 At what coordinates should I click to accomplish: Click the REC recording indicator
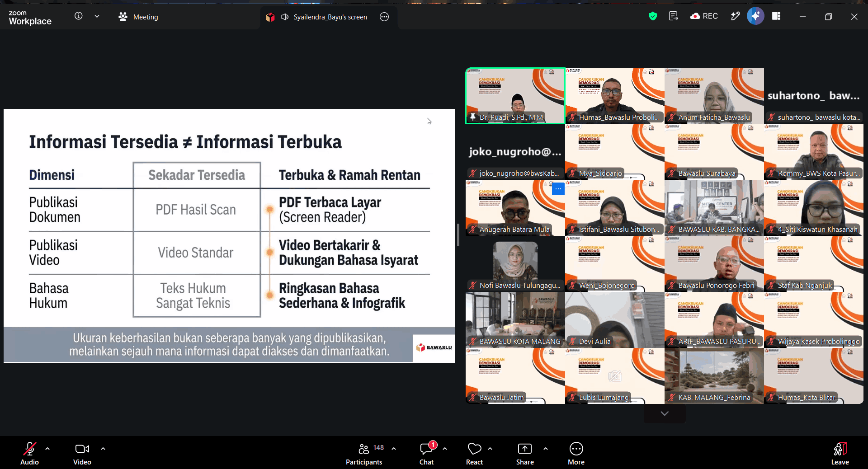click(704, 16)
